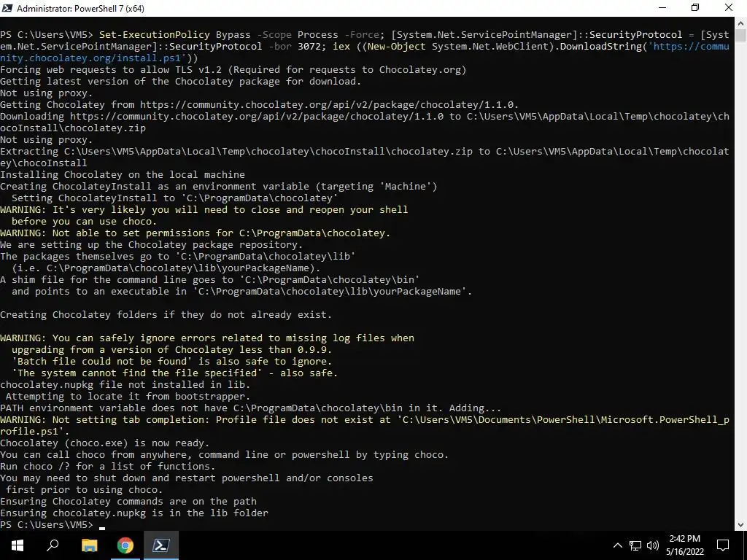
Task: Click 'first prior to using choco.' line
Action: pos(84,489)
